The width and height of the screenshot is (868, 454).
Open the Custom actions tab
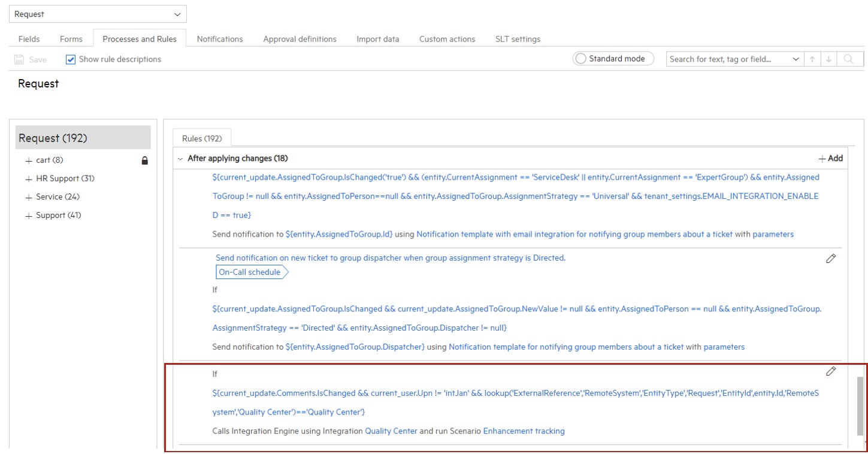446,38
